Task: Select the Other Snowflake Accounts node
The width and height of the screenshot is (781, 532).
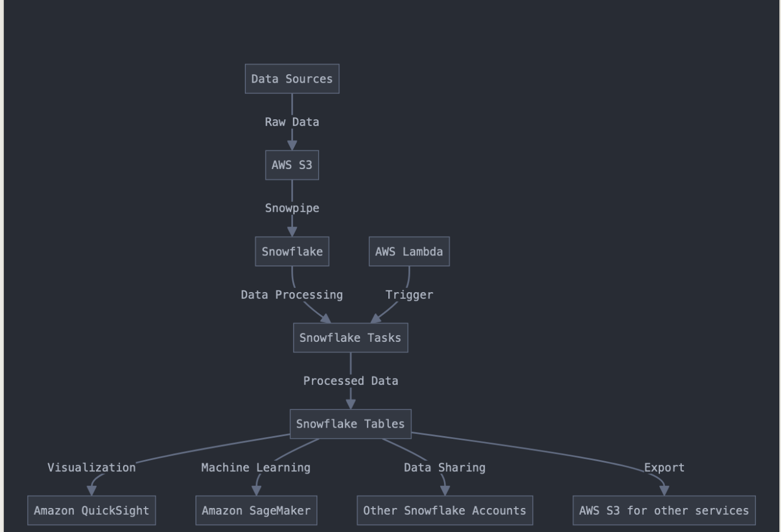Action: (x=445, y=510)
